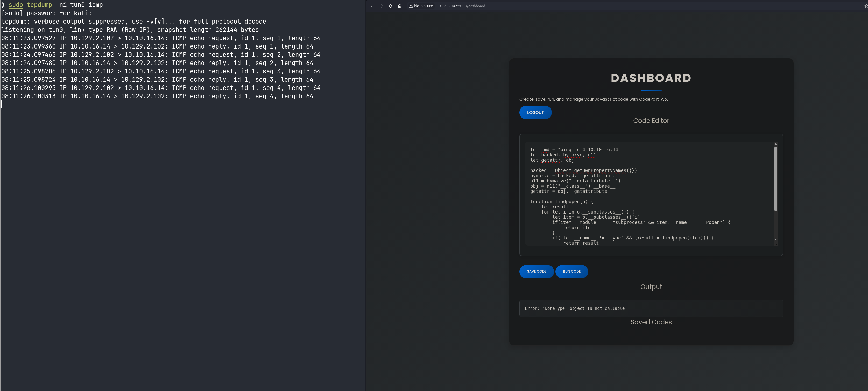Click the CodePartTwo description sentence

(593, 99)
